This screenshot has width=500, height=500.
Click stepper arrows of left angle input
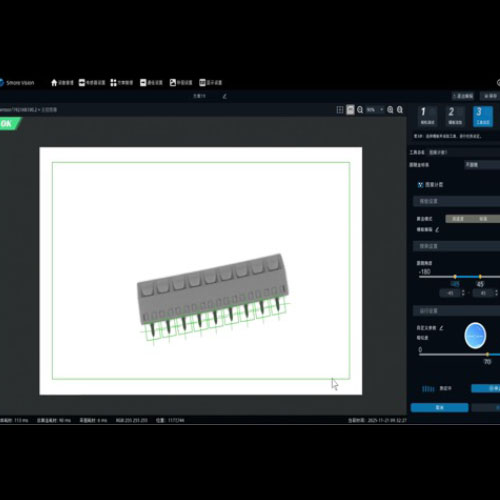point(463,293)
